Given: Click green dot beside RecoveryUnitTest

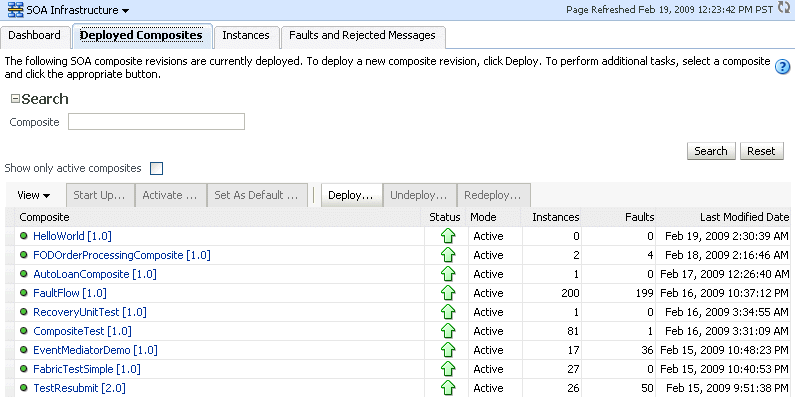Looking at the screenshot, I should pos(23,312).
